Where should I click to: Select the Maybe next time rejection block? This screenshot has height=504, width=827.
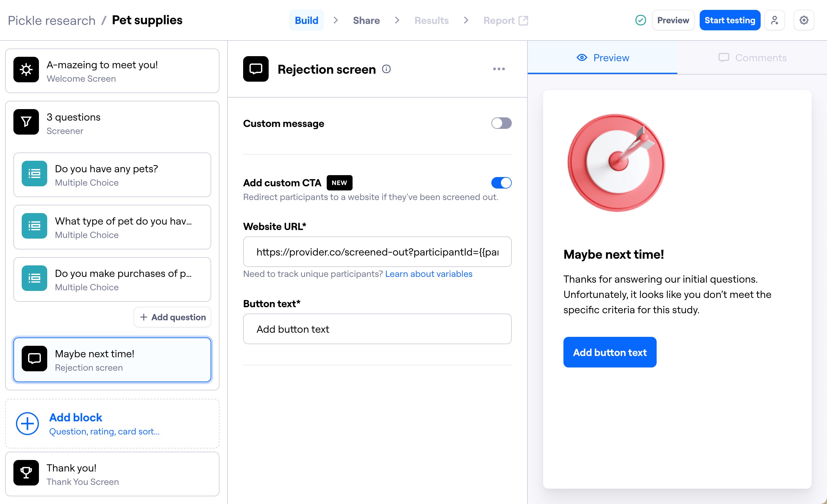(112, 360)
